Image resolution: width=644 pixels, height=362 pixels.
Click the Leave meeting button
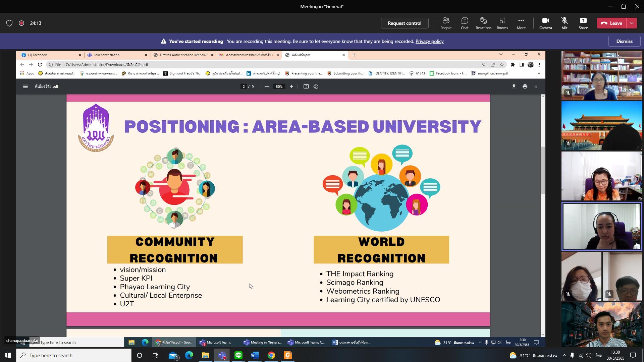click(612, 23)
